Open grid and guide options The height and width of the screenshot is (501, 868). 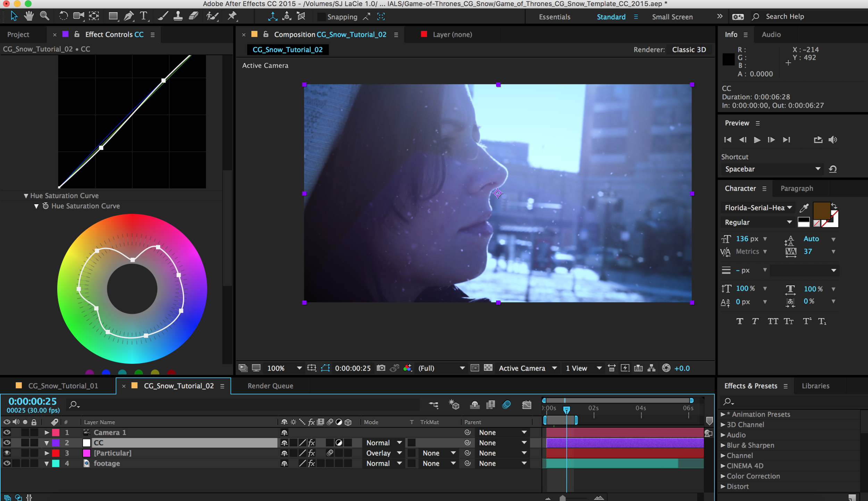click(312, 368)
